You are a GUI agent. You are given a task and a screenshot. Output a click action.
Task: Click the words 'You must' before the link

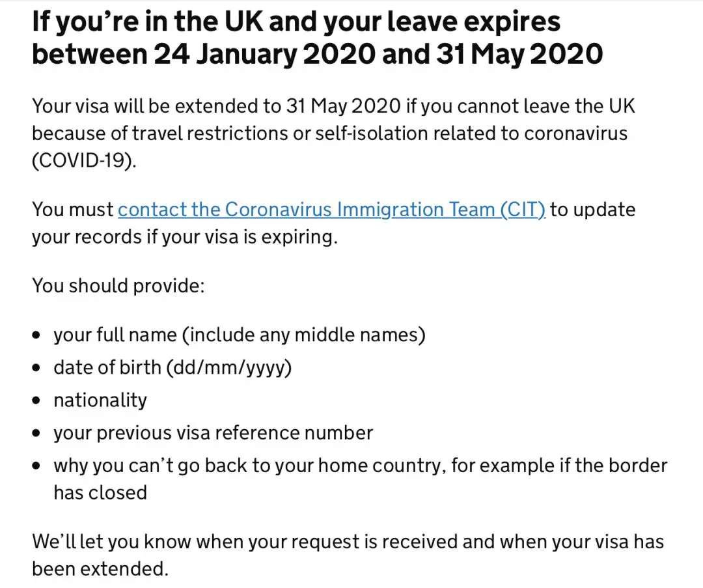[73, 210]
